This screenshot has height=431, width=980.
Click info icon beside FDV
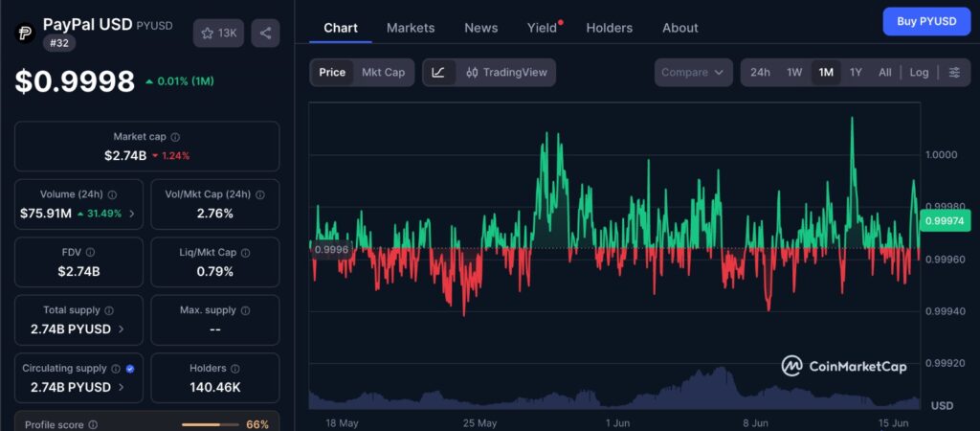[90, 252]
